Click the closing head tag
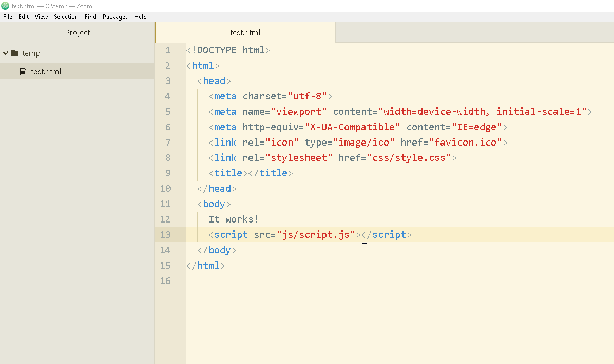Viewport: 614px width, 364px height. [217, 189]
